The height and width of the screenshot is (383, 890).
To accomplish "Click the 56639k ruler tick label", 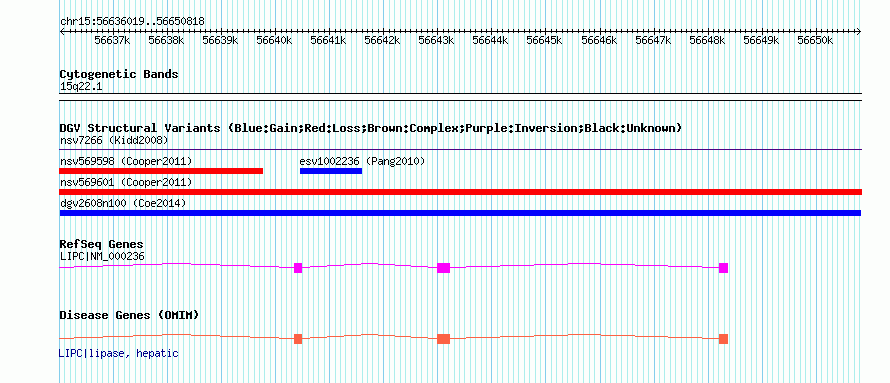I will (220, 41).
